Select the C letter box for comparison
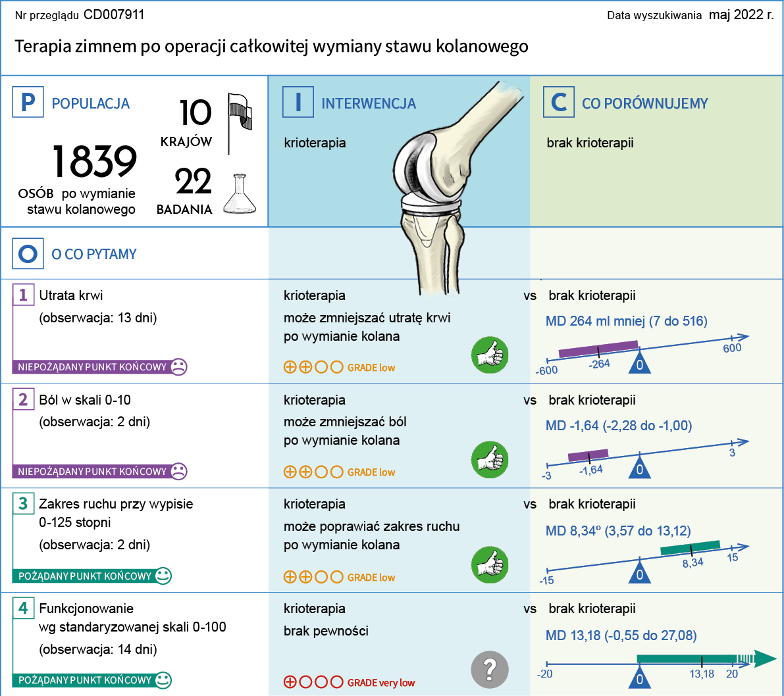Image resolution: width=784 pixels, height=696 pixels. 559,103
